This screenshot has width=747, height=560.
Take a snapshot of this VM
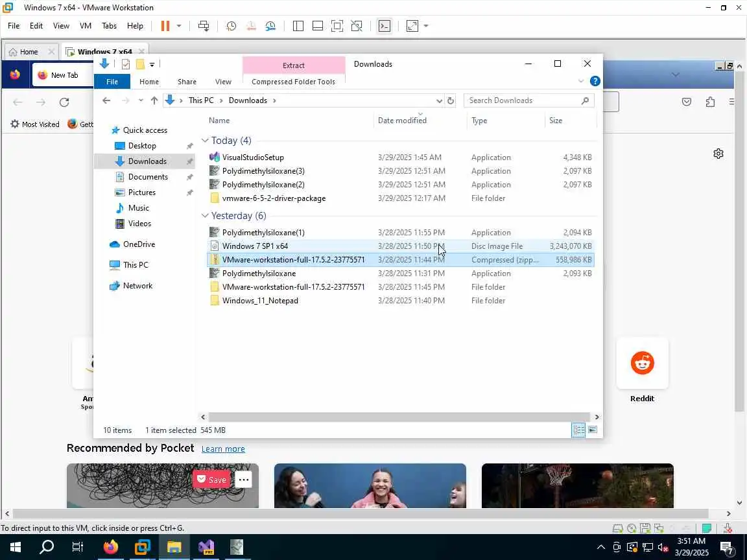click(231, 26)
